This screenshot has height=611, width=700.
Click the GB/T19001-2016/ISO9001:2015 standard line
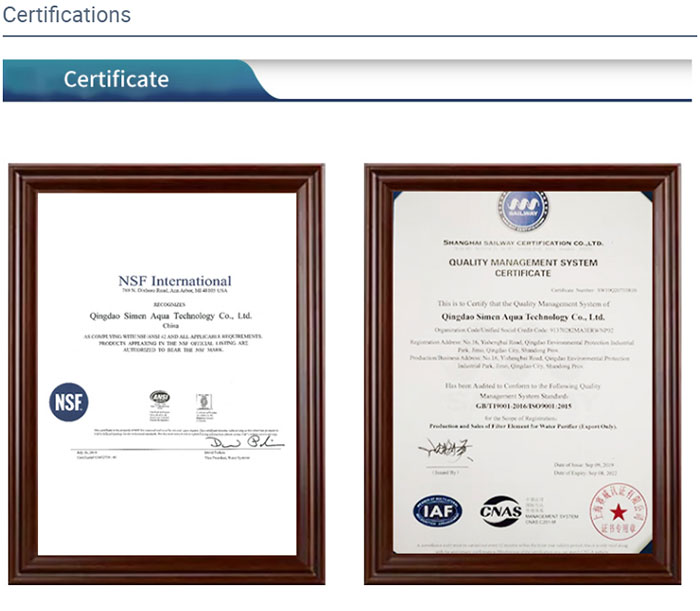pos(523,406)
